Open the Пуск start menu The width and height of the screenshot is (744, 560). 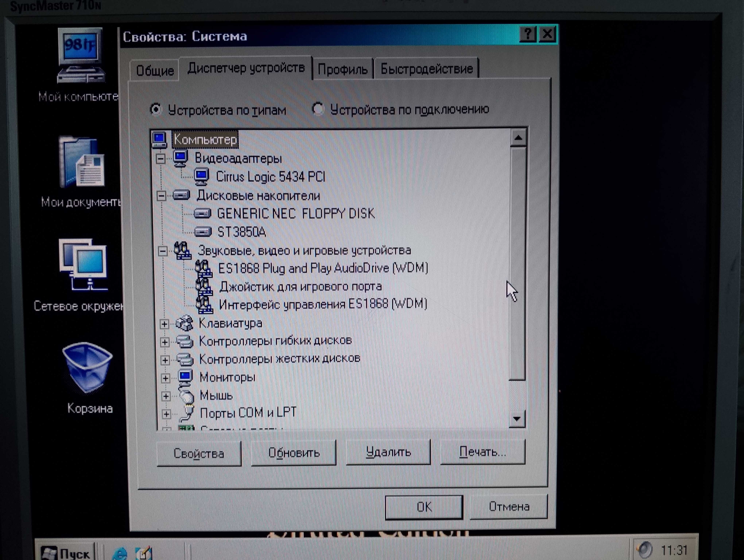(66, 552)
